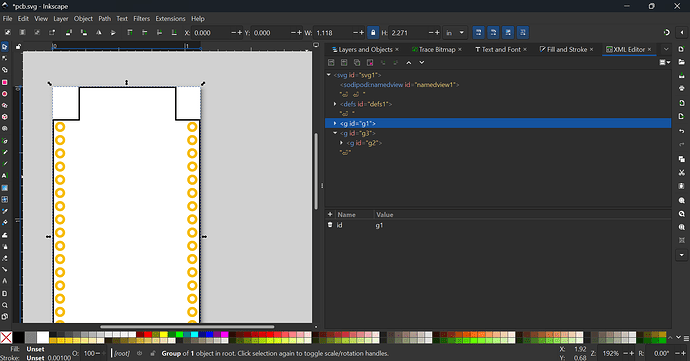
Task: Select the Ellipse tool in toolbox
Action: click(5, 94)
